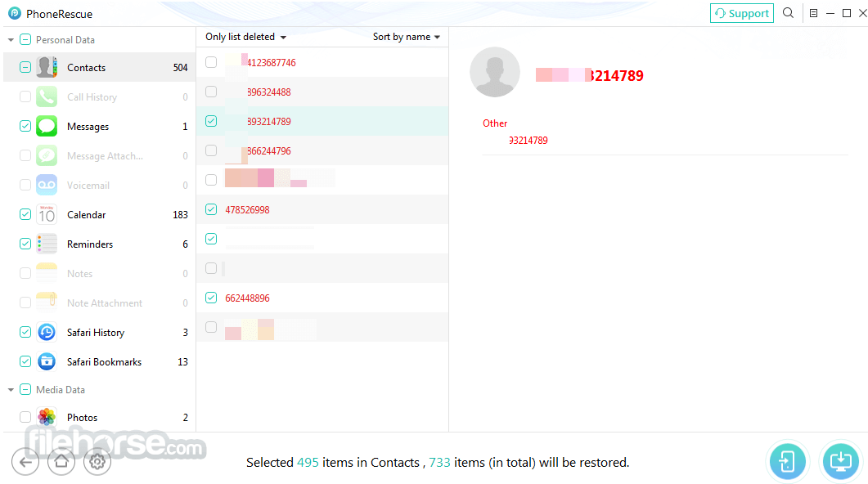Uncheck the Reminders checkbox

tap(25, 244)
